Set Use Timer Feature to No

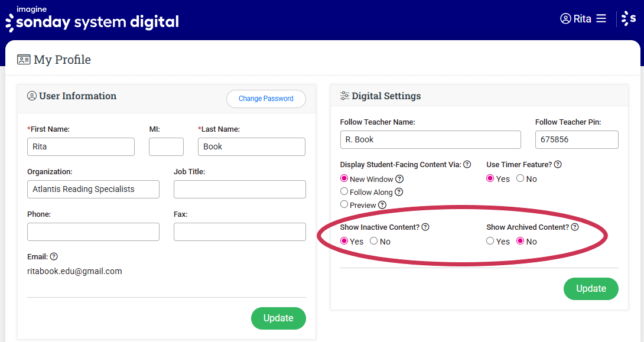[x=520, y=179]
